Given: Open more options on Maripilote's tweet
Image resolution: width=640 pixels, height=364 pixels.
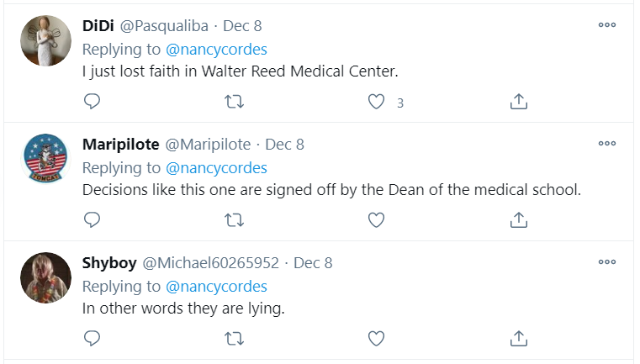Looking at the screenshot, I should tap(607, 144).
